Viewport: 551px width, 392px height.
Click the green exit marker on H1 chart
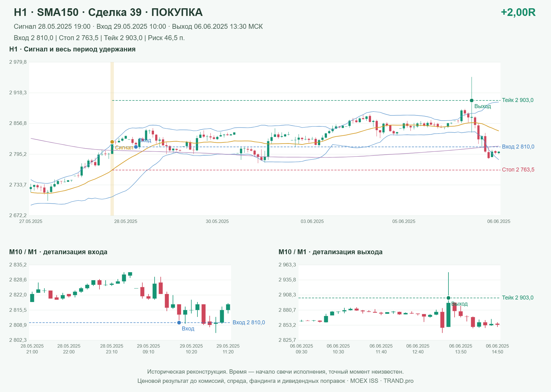(471, 100)
